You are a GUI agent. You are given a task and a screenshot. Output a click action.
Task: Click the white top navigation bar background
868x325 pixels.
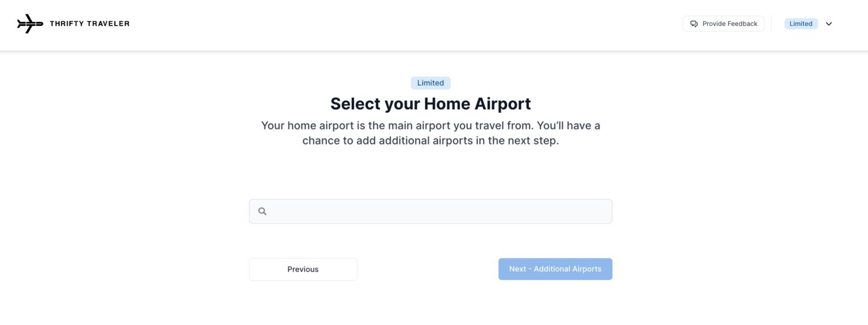405,25
